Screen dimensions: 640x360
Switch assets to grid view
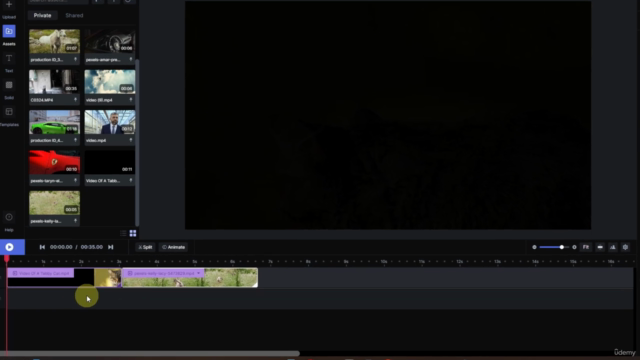(133, 233)
